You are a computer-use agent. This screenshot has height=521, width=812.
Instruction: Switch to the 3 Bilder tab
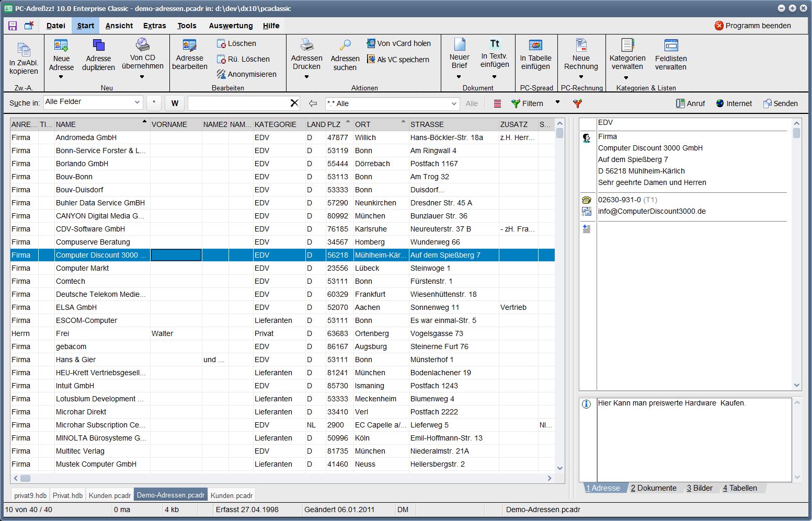click(700, 488)
